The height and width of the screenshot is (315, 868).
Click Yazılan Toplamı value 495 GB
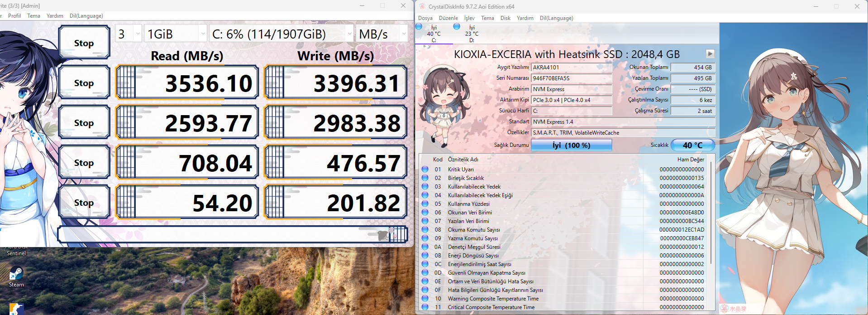click(693, 78)
